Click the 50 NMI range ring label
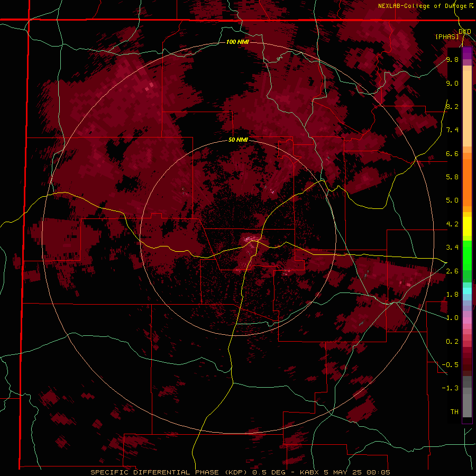The width and height of the screenshot is (476, 476). (238, 140)
